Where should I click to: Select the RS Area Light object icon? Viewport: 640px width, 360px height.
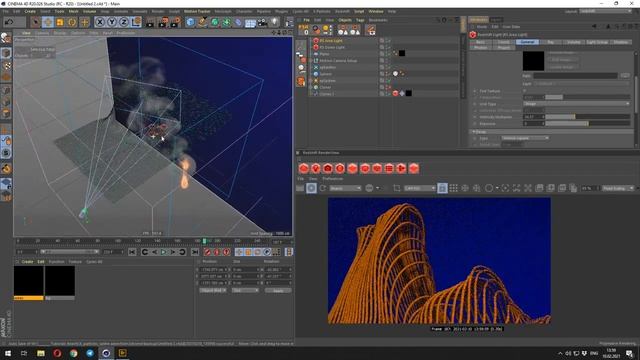[316, 40]
